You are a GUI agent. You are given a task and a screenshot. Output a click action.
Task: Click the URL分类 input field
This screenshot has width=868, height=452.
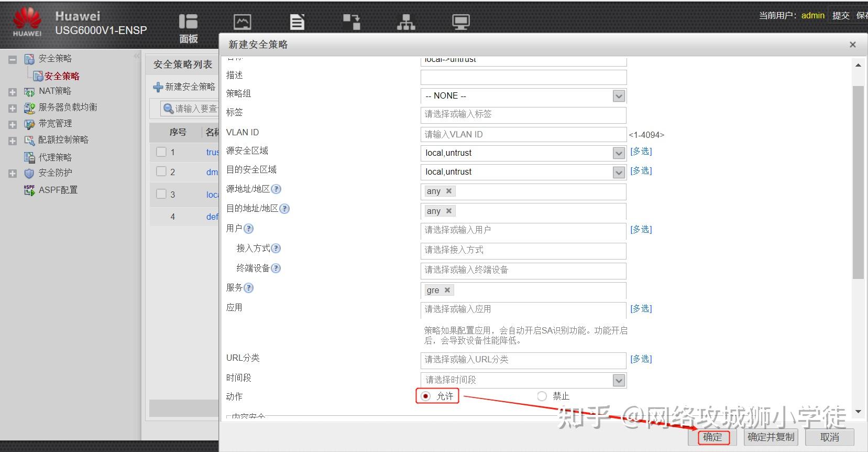tap(523, 360)
